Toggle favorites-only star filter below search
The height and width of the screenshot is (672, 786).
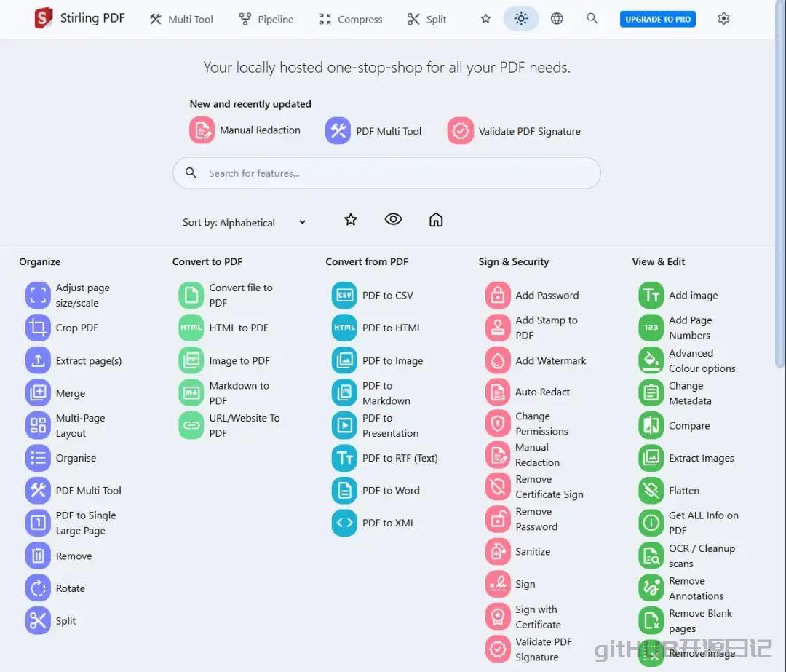click(351, 219)
